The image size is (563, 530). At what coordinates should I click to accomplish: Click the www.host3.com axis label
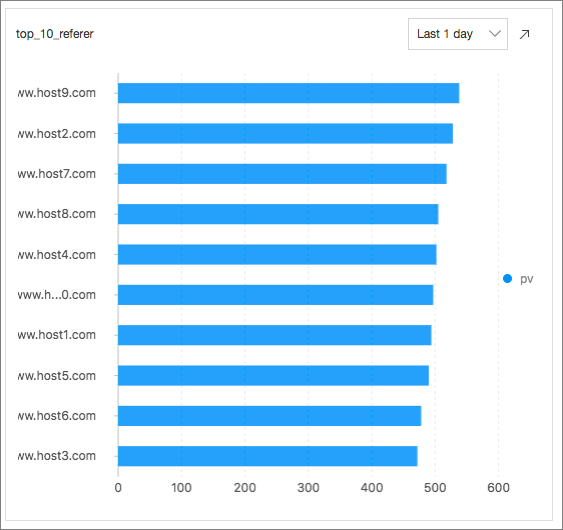57,456
